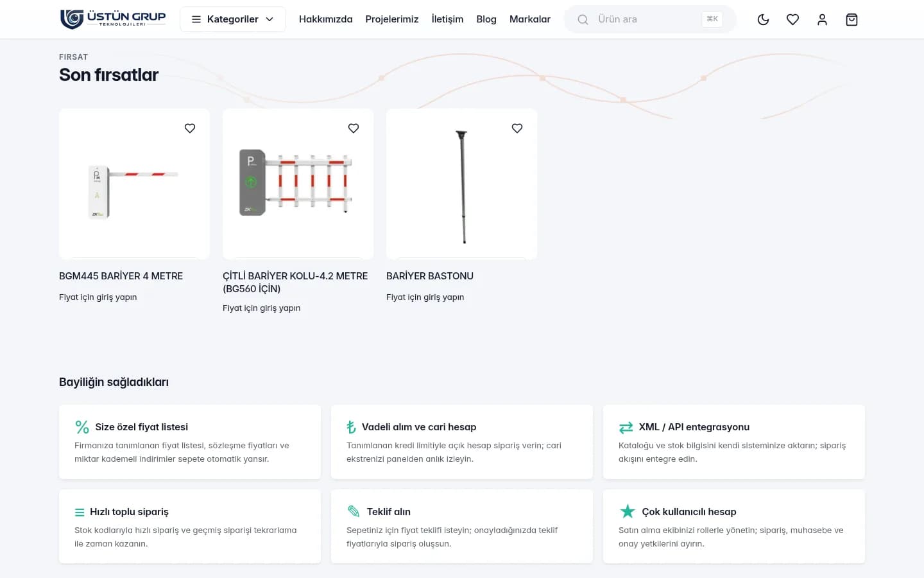This screenshot has width=924, height=578.
Task: Click the BARİYER BASTONU title link
Action: pos(430,276)
